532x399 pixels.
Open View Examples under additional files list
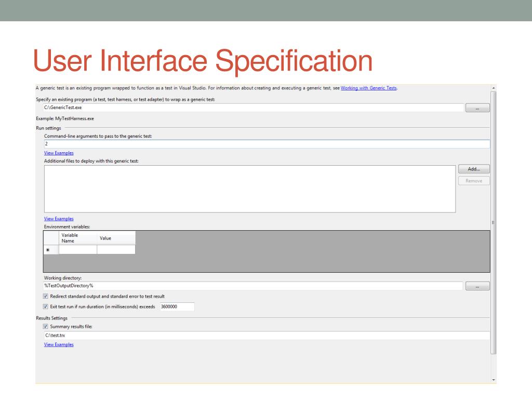pyautogui.click(x=59, y=219)
